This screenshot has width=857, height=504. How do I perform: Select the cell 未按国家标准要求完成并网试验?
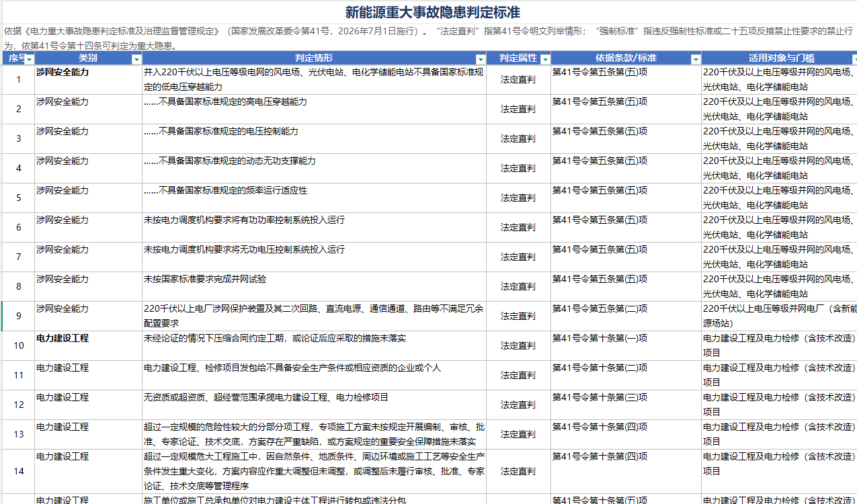314,287
